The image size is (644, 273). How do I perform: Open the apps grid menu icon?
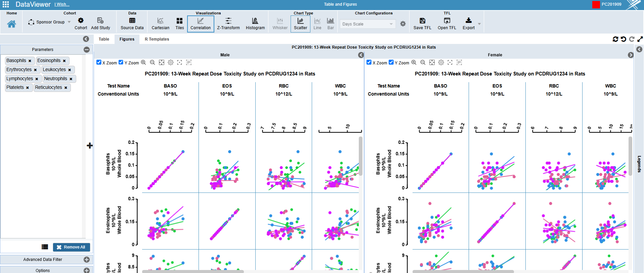point(6,4)
